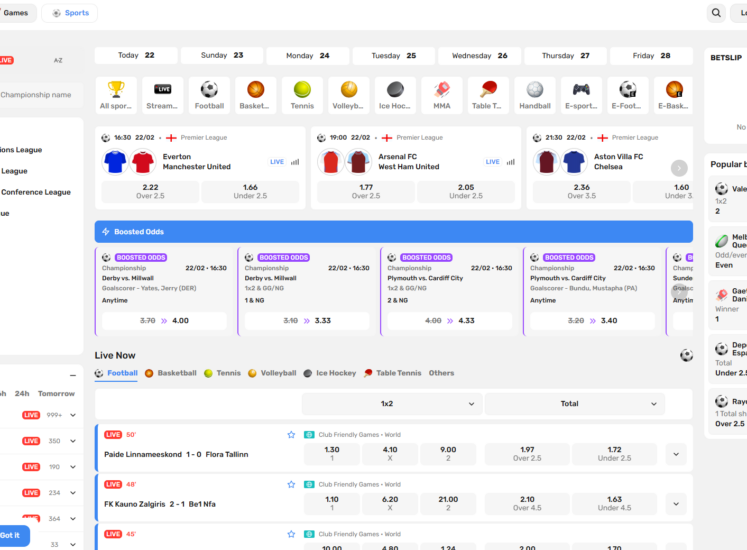Switch to the Basketball live tab
747x550 pixels.
coord(170,373)
